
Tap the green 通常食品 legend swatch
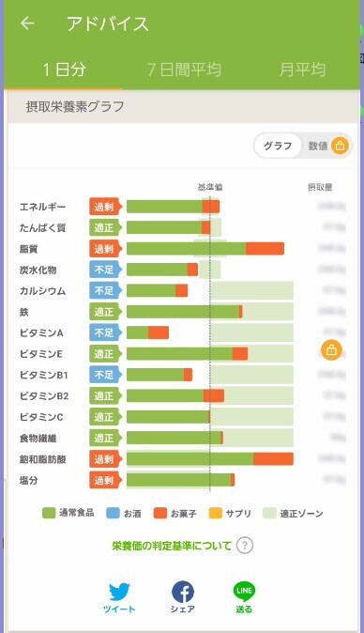pyautogui.click(x=49, y=513)
